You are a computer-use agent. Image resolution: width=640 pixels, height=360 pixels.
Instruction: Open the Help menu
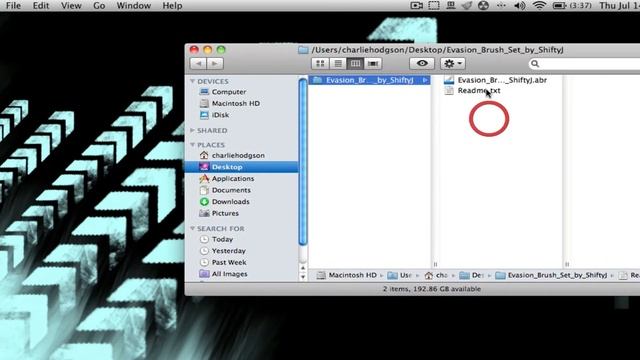[x=172, y=6]
